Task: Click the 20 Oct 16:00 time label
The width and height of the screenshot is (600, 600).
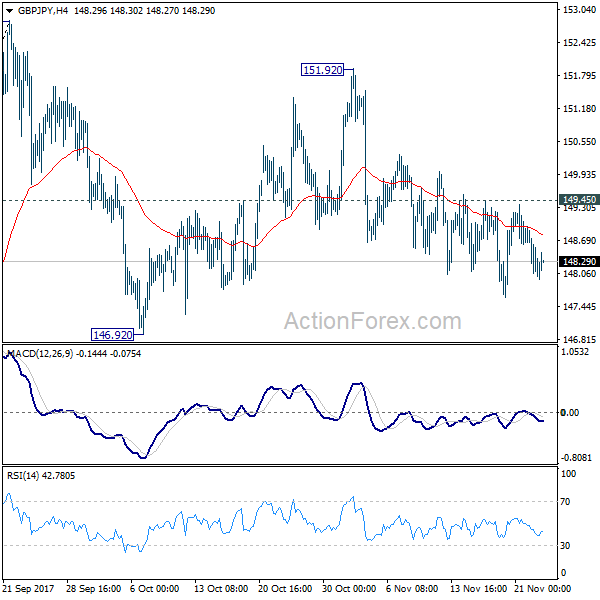Action: pyautogui.click(x=285, y=589)
